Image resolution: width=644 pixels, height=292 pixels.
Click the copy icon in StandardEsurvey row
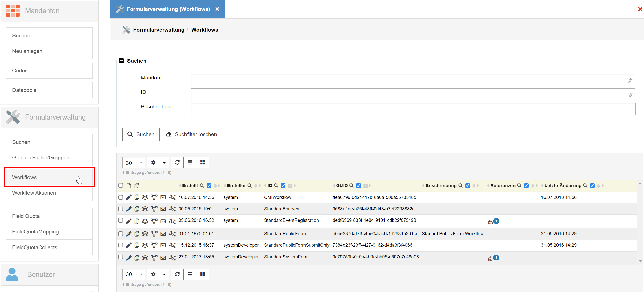[137, 209]
